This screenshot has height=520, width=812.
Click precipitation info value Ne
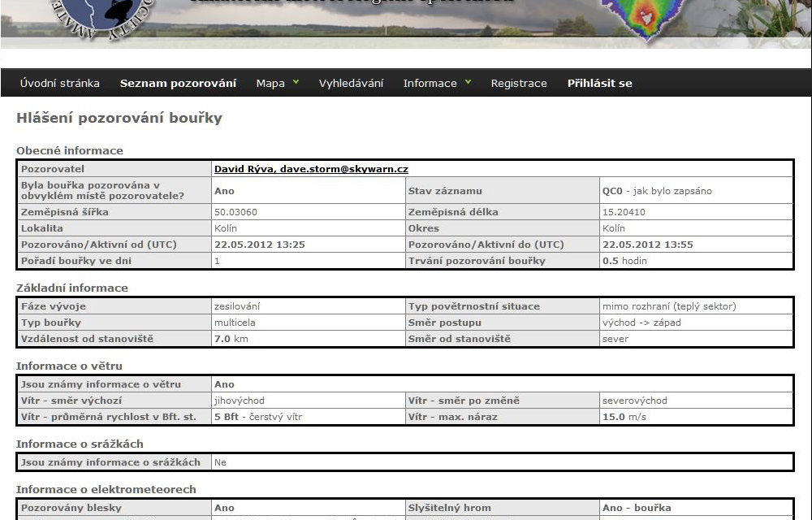(220, 462)
